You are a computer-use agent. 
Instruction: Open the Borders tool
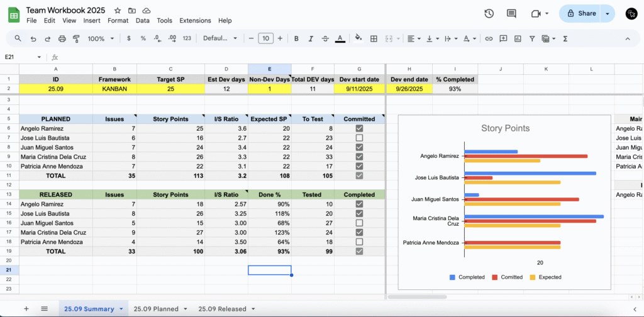click(x=374, y=38)
